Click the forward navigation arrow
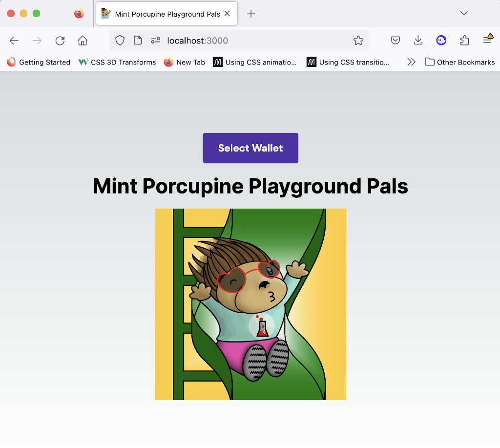The image size is (500, 448). point(37,41)
